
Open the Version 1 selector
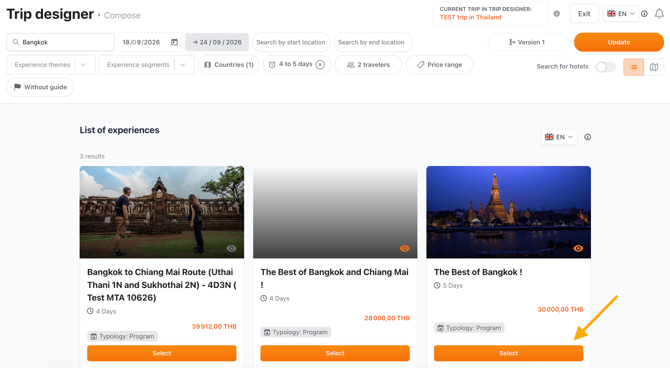(527, 42)
